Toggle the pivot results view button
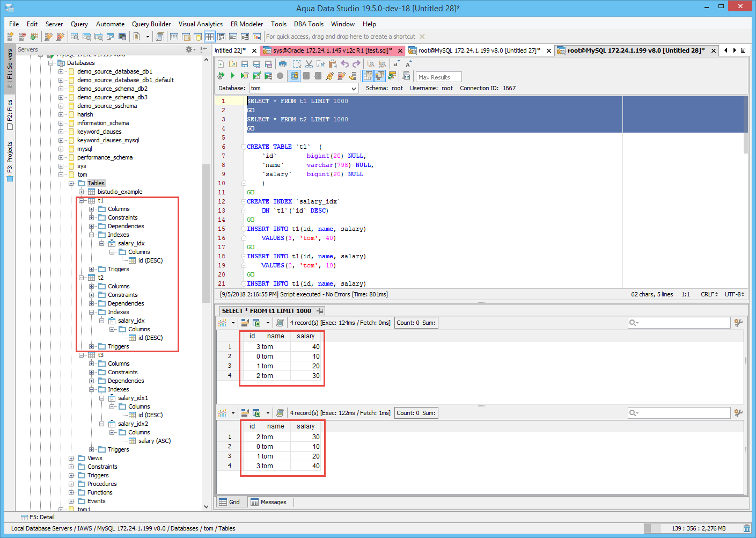 [380, 76]
